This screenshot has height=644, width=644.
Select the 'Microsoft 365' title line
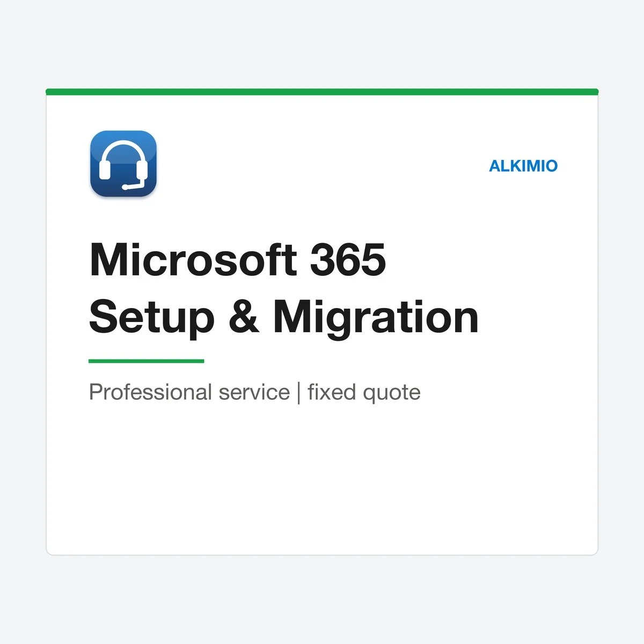tap(238, 260)
